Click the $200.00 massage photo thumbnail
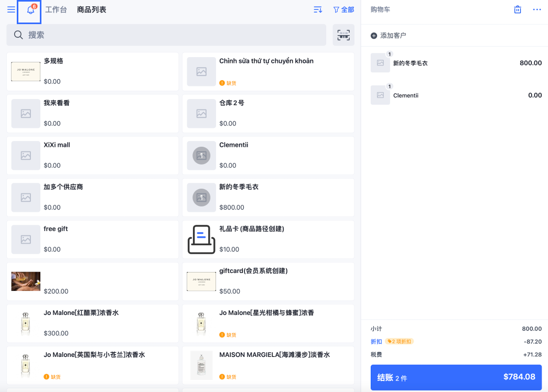This screenshot has height=392, width=548. pyautogui.click(x=26, y=281)
